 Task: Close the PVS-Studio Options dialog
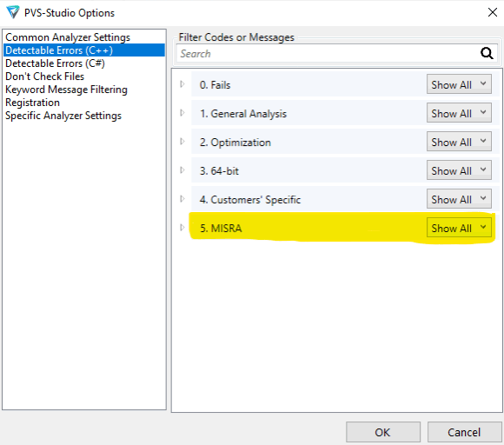(x=493, y=12)
